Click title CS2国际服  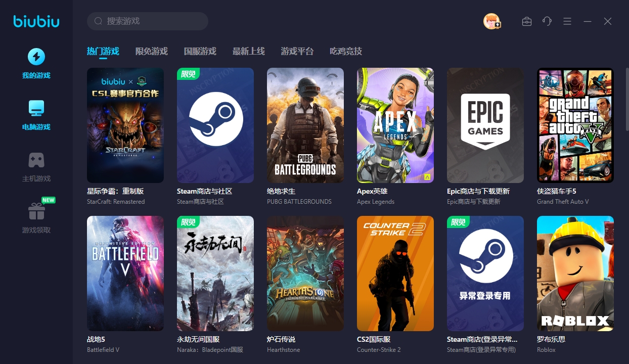pyautogui.click(x=374, y=339)
